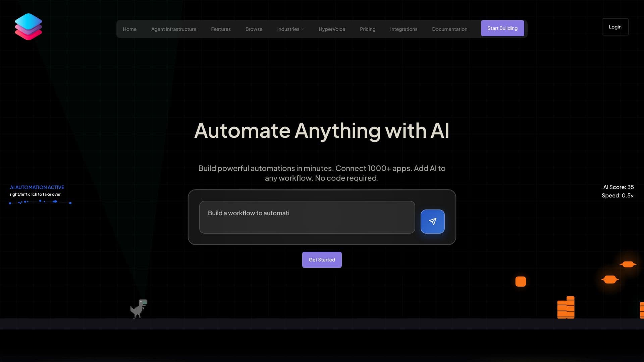Expand the Industries dropdown chevron
The image size is (644, 362).
click(x=303, y=29)
